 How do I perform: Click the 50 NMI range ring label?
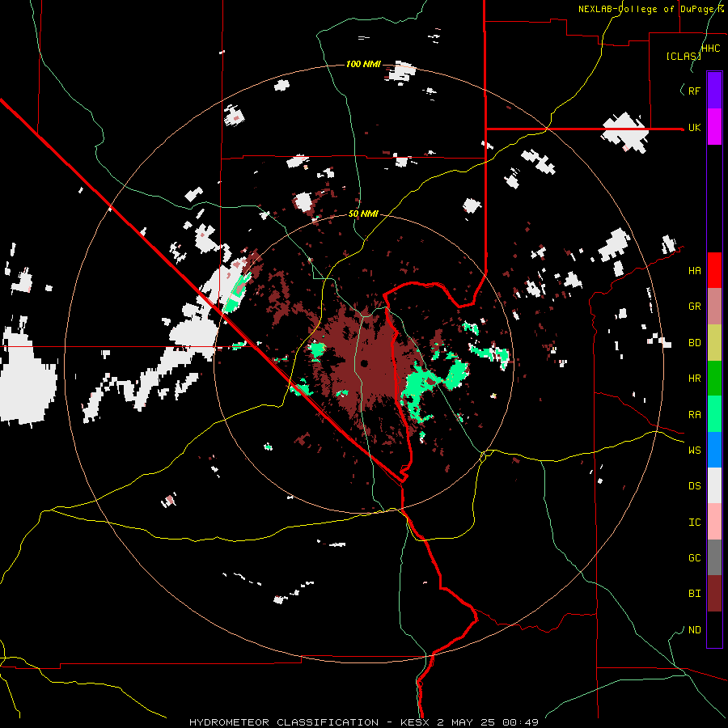(363, 214)
